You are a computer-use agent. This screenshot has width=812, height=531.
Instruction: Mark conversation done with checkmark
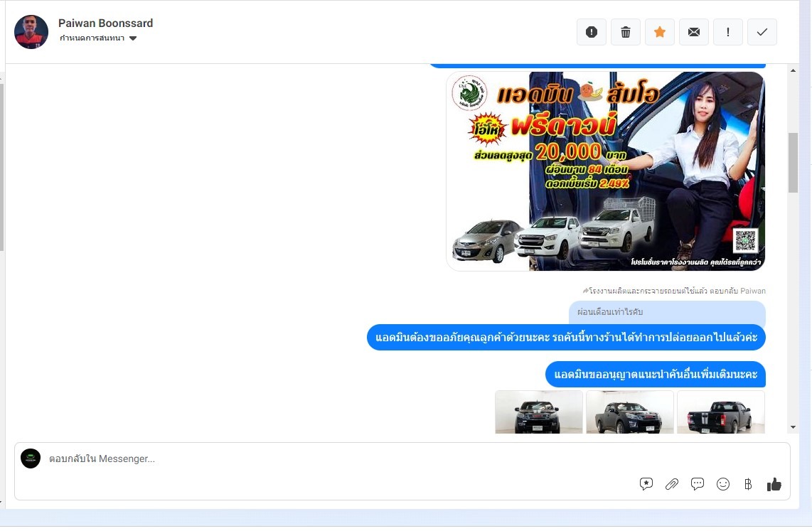(x=762, y=32)
